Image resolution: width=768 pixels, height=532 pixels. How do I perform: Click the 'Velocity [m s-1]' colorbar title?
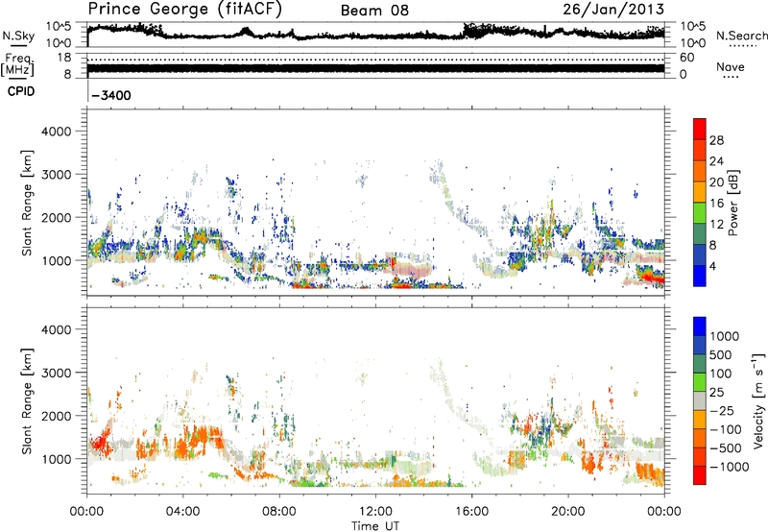[x=758, y=400]
